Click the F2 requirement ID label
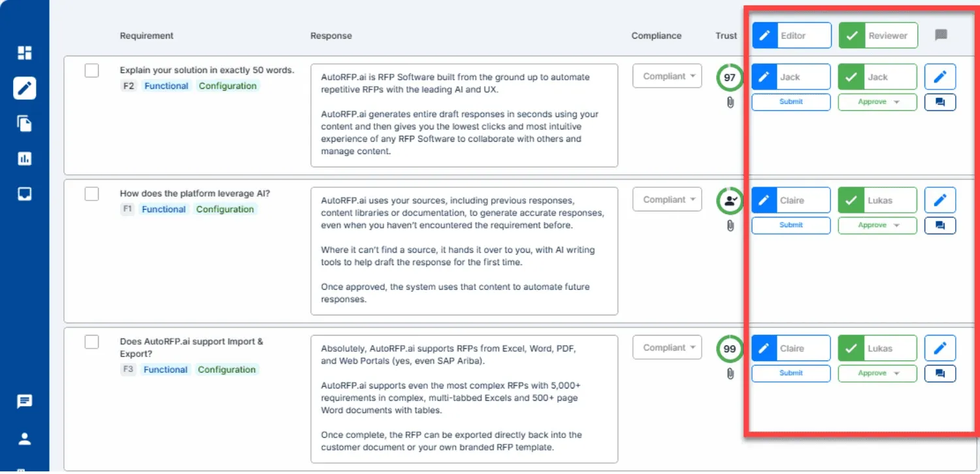 click(129, 86)
